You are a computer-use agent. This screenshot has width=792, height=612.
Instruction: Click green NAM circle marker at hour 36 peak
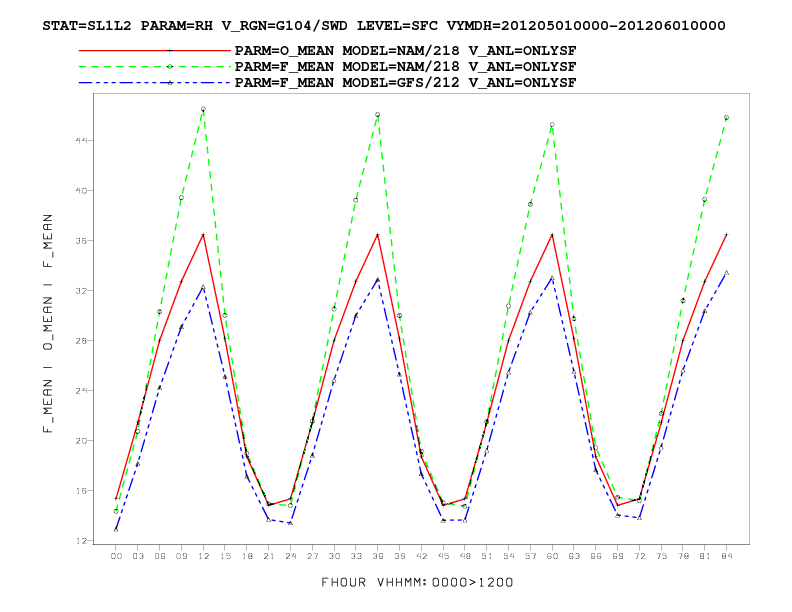pos(377,115)
